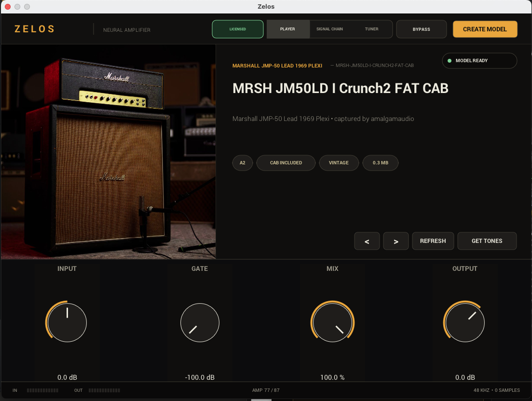Open the Signal Chain tab

point(329,29)
